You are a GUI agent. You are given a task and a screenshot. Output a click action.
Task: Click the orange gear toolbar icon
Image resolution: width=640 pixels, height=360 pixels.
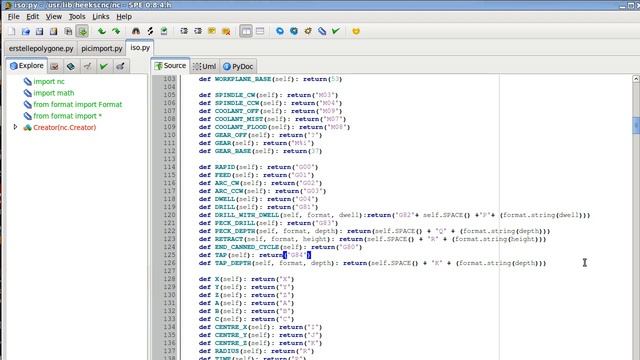(x=308, y=31)
